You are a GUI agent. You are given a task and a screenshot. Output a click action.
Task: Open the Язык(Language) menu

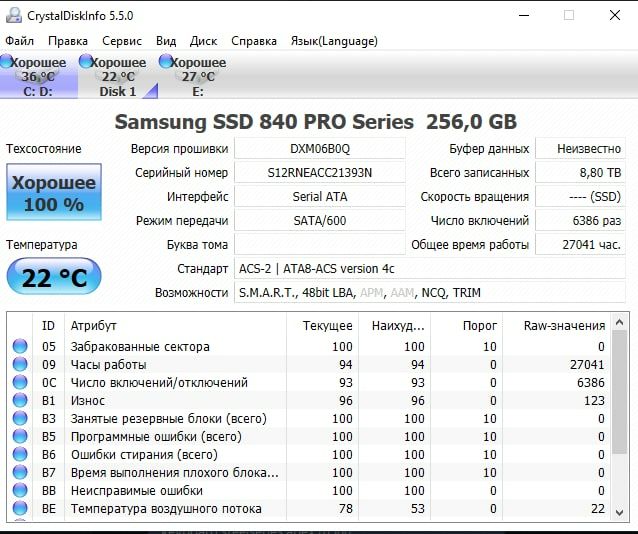(x=334, y=41)
